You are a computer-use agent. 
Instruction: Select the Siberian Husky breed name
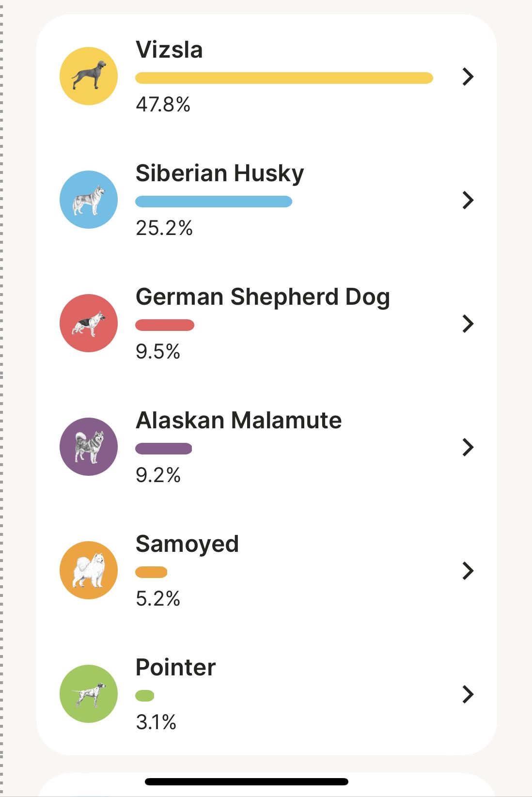(220, 173)
